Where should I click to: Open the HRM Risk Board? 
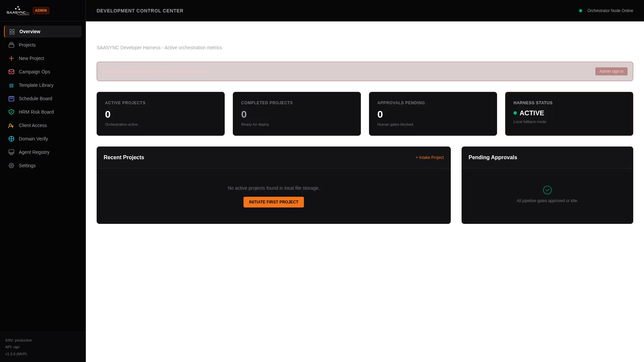click(x=43, y=112)
